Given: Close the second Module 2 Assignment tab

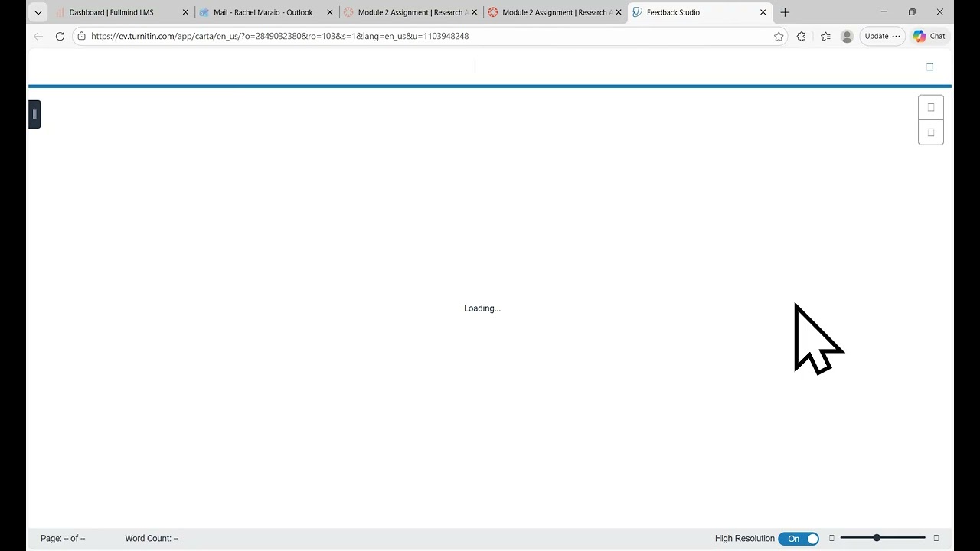Looking at the screenshot, I should pyautogui.click(x=619, y=12).
